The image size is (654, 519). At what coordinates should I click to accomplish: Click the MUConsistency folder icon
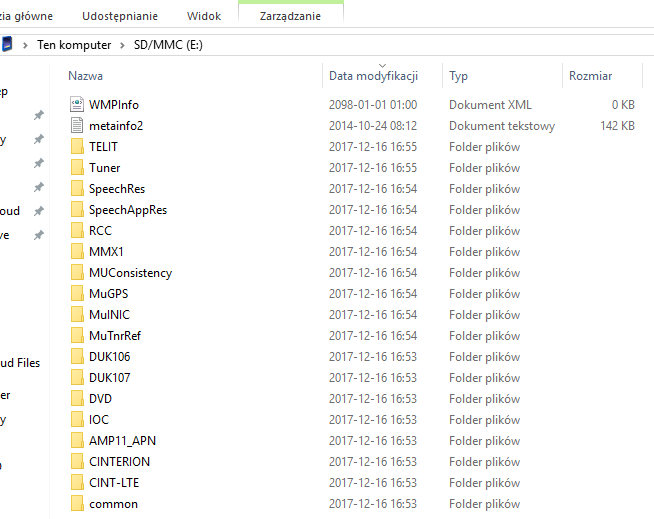click(78, 273)
